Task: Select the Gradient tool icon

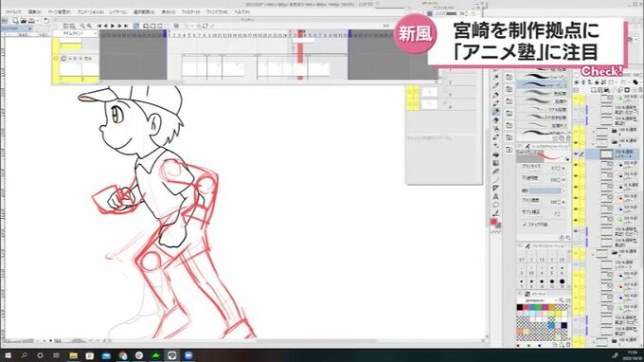Action: pos(495,163)
